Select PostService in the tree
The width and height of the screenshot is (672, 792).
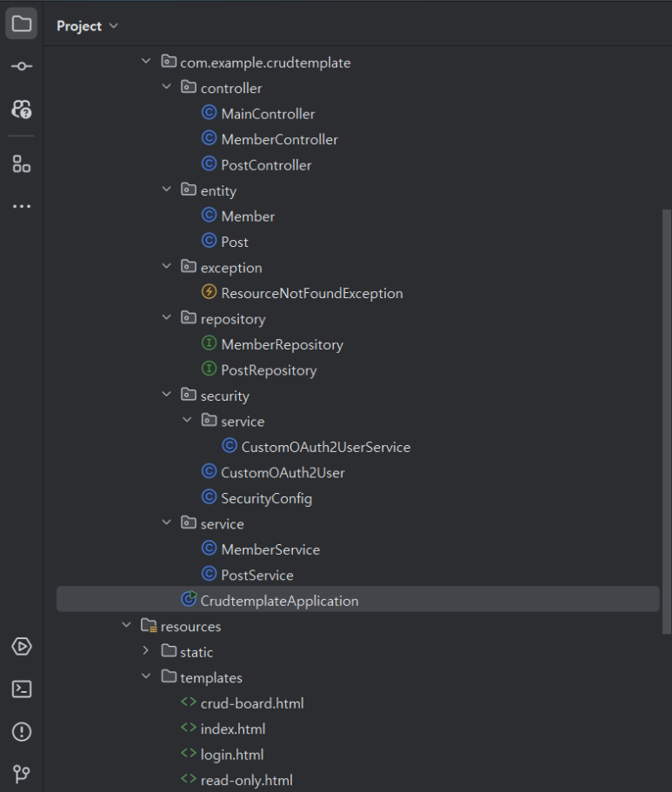coord(257,576)
